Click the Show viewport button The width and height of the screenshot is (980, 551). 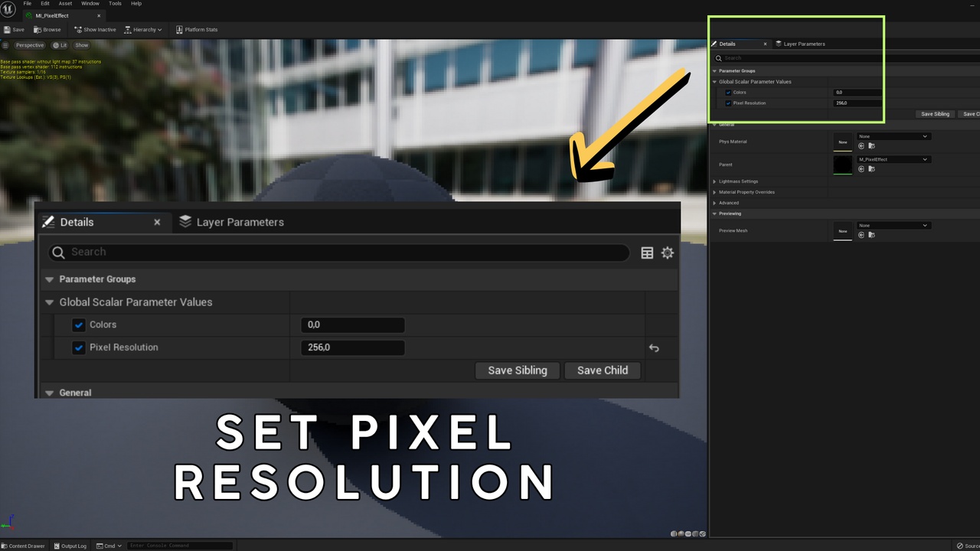tap(81, 45)
